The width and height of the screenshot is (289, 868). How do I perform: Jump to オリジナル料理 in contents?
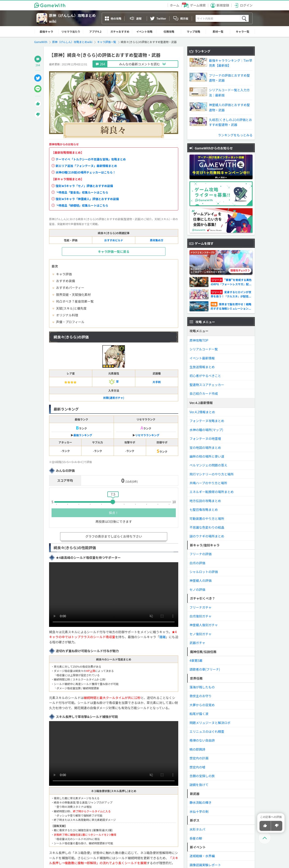pos(67,315)
